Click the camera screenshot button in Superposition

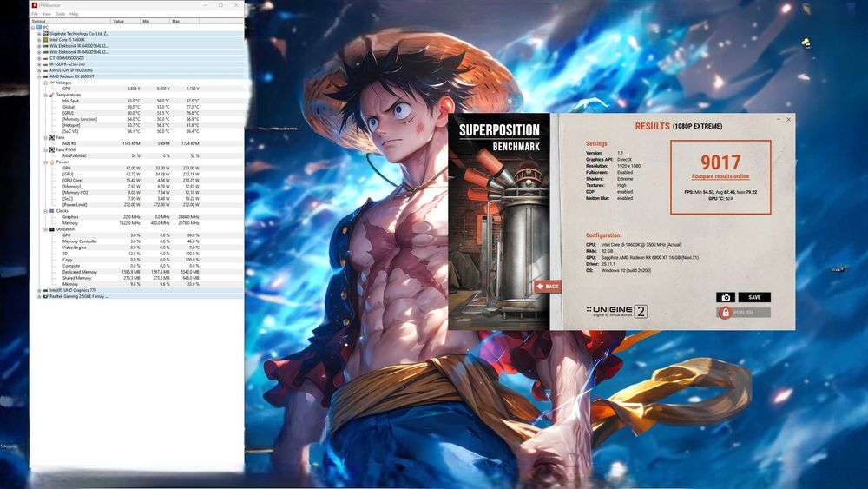[x=726, y=297]
